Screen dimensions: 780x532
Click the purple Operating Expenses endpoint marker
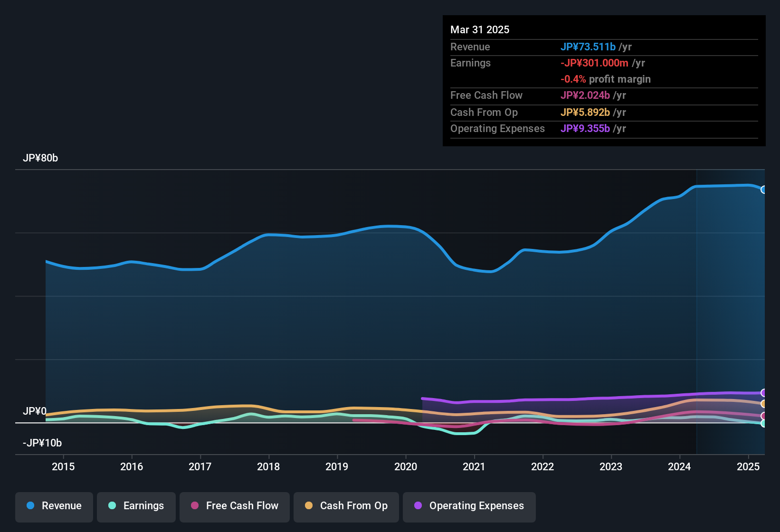click(x=764, y=393)
